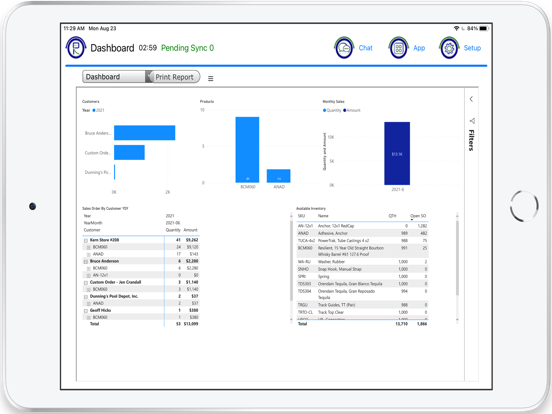Click the filter funnel icon above Filters
552x414 pixels.
472,121
